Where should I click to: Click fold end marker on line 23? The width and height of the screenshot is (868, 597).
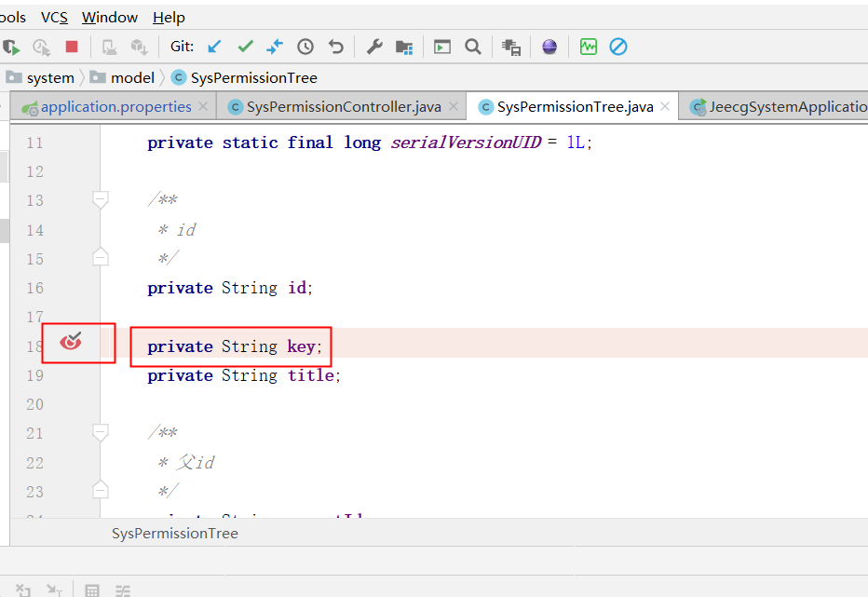click(x=101, y=490)
